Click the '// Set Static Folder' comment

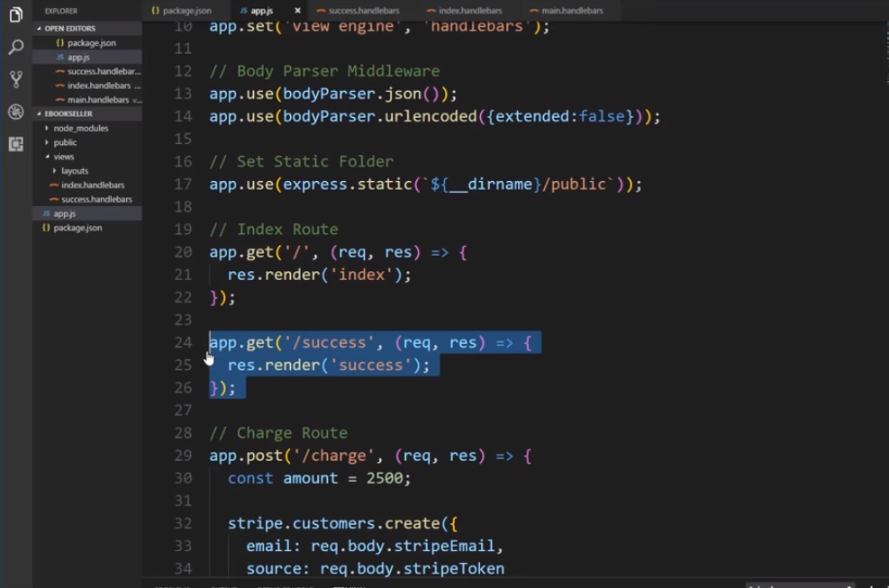tap(301, 161)
